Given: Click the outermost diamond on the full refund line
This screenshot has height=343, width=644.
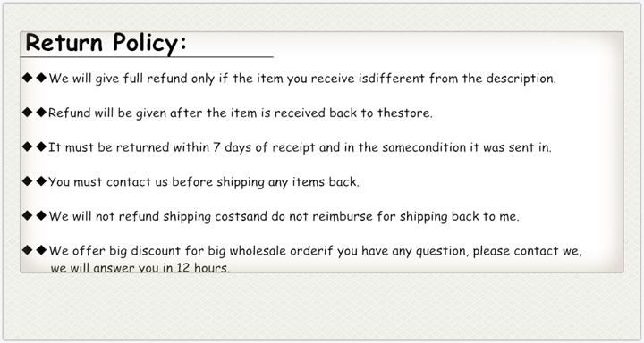Looking at the screenshot, I should 28,78.
